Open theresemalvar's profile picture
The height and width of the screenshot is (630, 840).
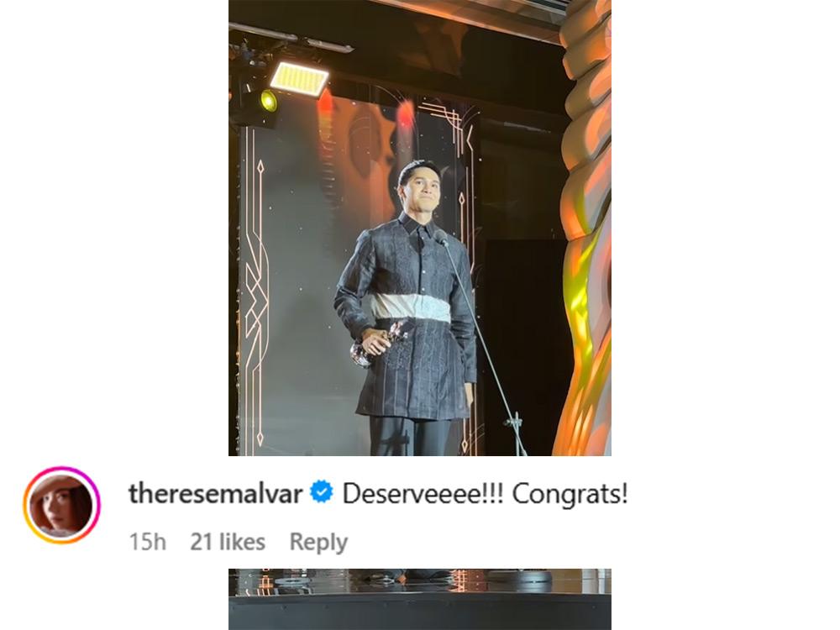[61, 505]
